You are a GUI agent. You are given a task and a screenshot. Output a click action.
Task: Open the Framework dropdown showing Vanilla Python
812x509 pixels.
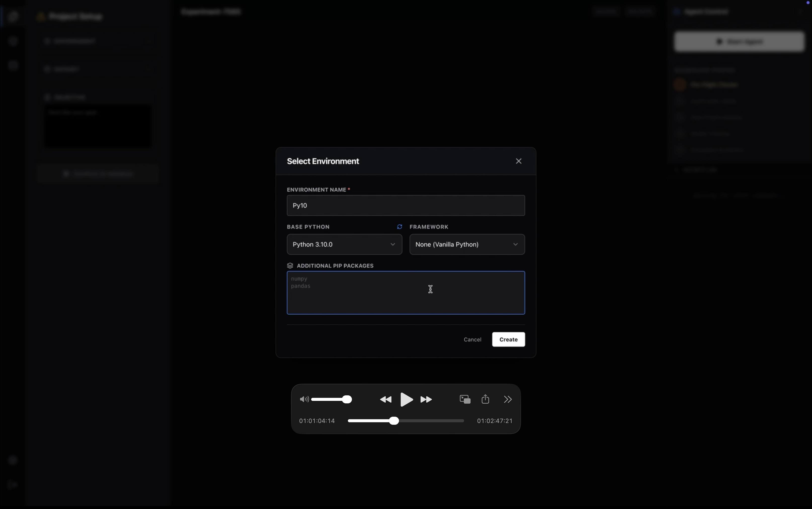[467, 244]
